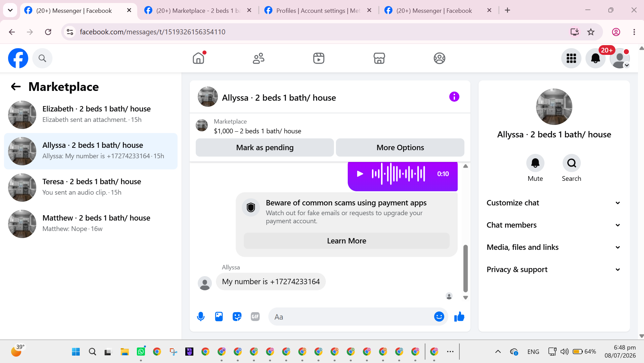The width and height of the screenshot is (644, 363).
Task: Record a voice clip with microphone
Action: (x=201, y=317)
